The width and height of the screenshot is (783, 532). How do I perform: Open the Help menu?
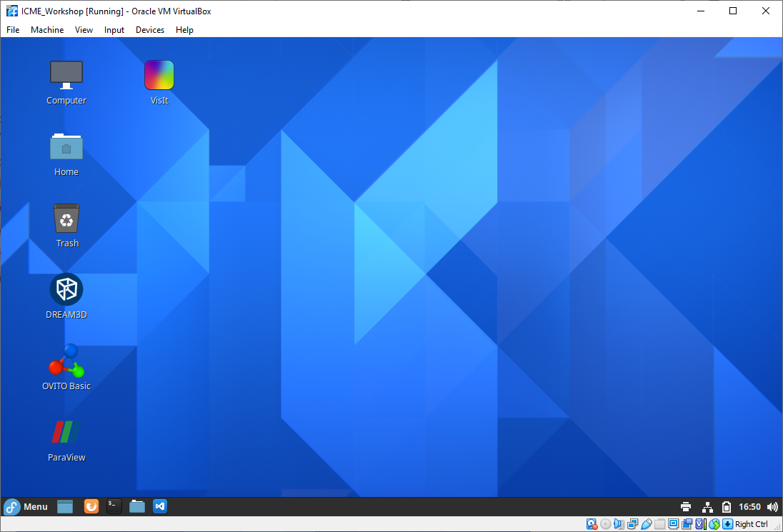pos(184,30)
